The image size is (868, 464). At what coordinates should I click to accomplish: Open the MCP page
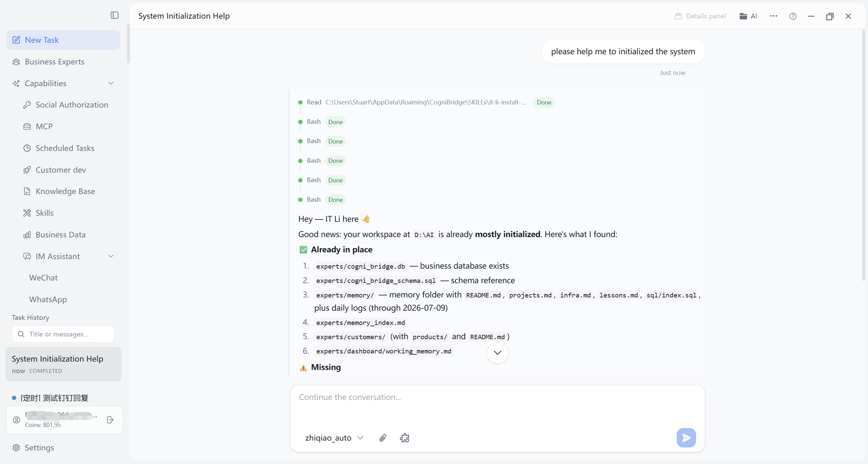(x=44, y=127)
